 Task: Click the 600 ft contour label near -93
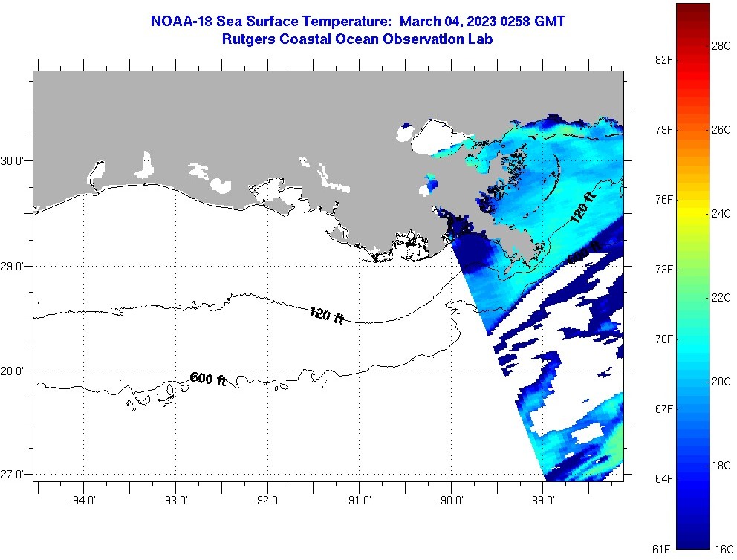[208, 379]
